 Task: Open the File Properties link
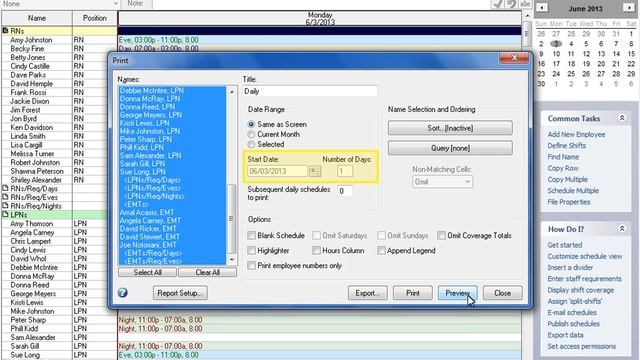[569, 202]
